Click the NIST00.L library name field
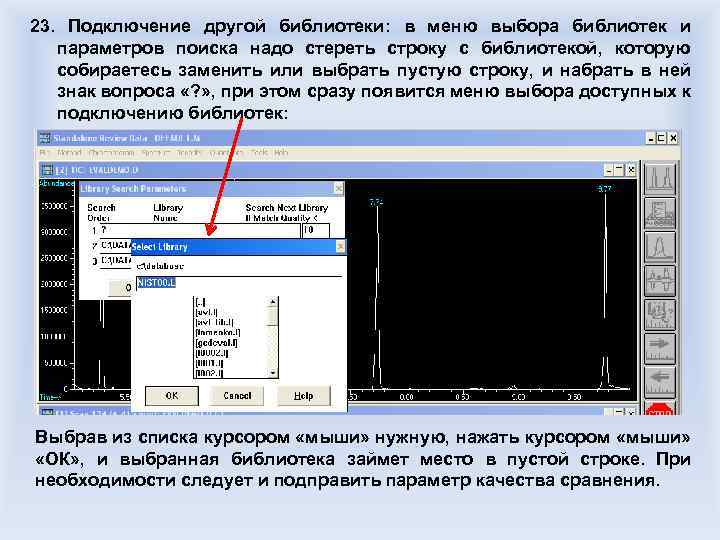 pyautogui.click(x=239, y=283)
